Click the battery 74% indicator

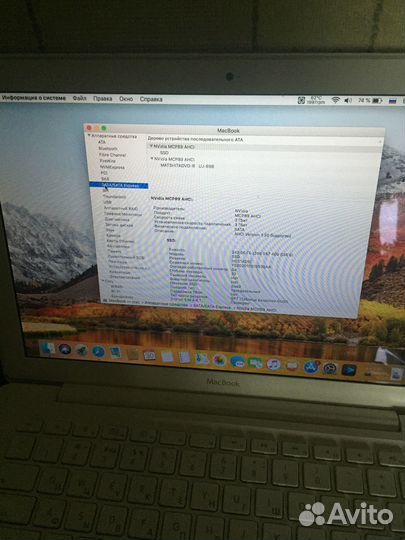(370, 101)
